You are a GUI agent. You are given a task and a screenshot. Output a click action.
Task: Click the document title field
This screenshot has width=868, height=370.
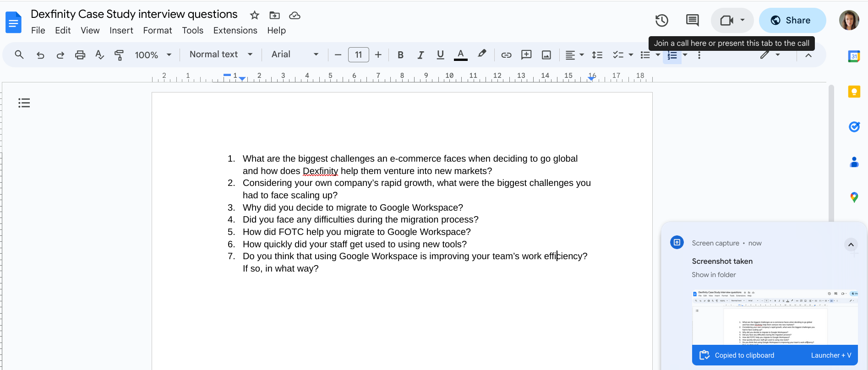point(134,14)
